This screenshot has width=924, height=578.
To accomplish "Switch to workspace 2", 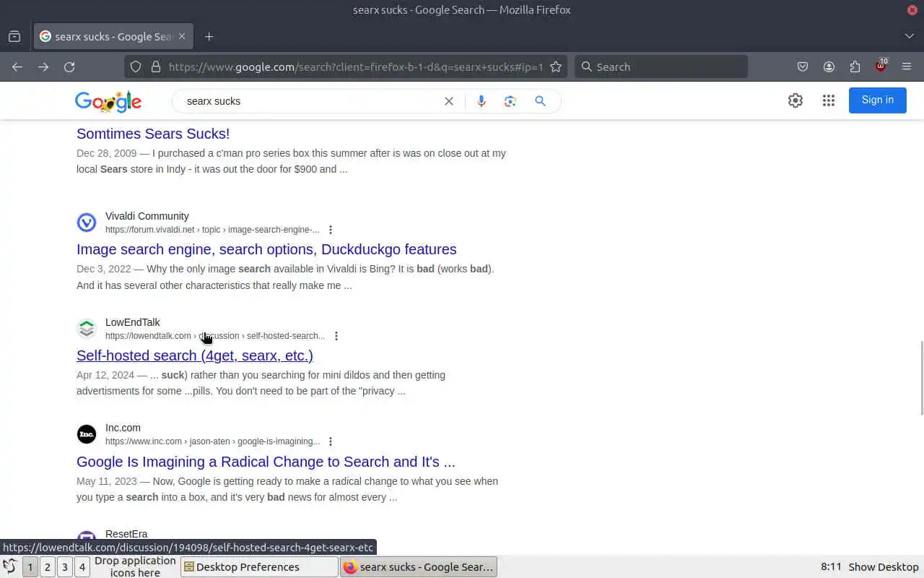I will [47, 567].
